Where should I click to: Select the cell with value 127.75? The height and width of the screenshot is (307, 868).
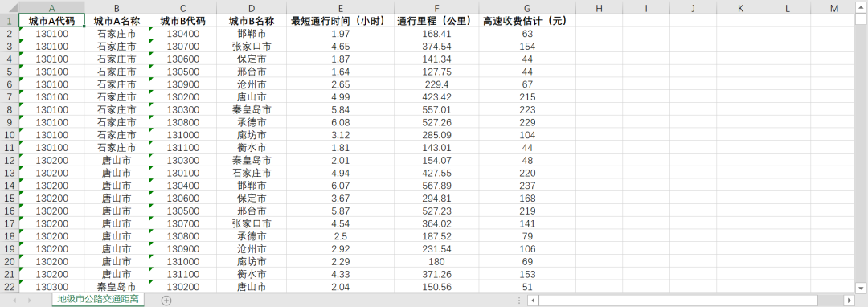click(x=436, y=72)
